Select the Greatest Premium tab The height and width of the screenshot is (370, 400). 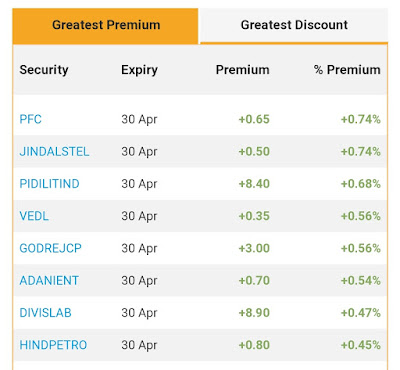(x=106, y=26)
